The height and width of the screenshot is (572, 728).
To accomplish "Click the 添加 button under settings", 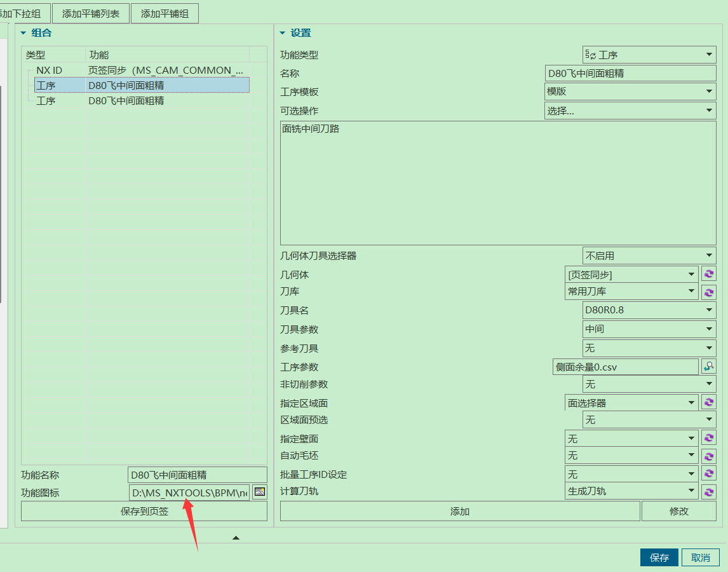I will point(460,511).
